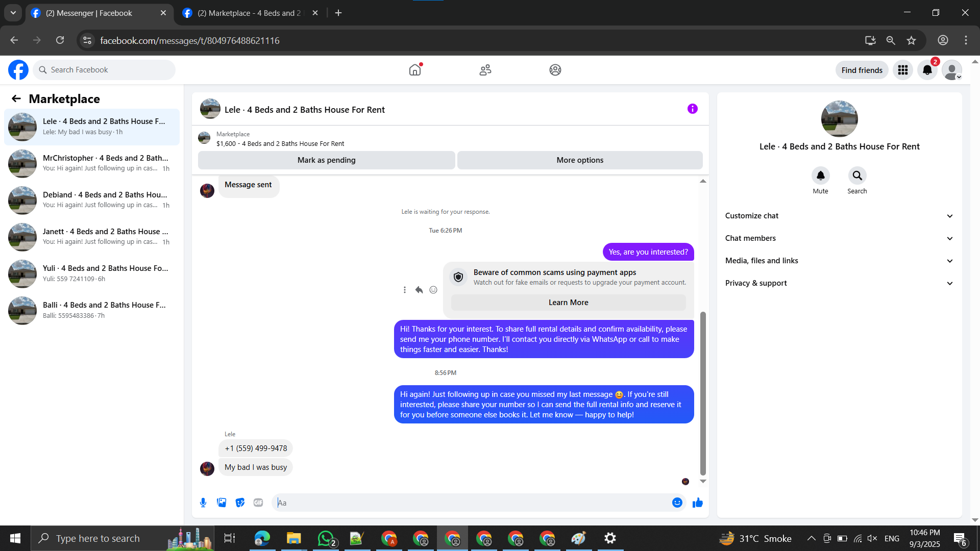The image size is (980, 551).
Task: Close the Marketplace browser tab
Action: (315, 13)
